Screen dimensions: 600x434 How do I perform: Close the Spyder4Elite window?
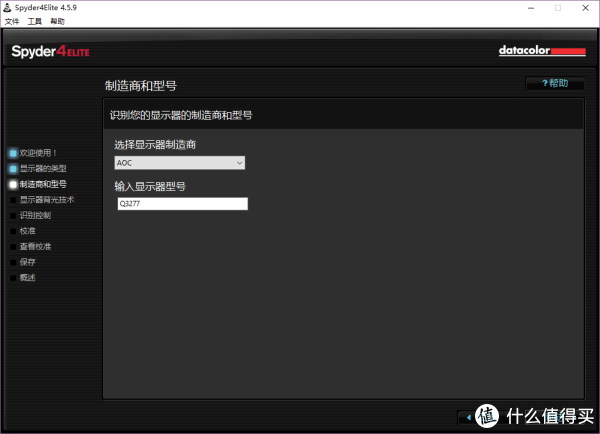tap(585, 8)
